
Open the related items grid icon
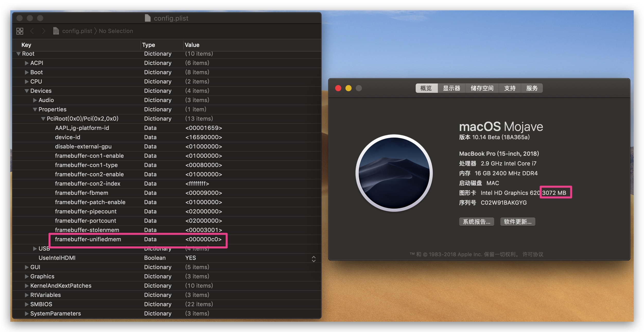[x=20, y=31]
